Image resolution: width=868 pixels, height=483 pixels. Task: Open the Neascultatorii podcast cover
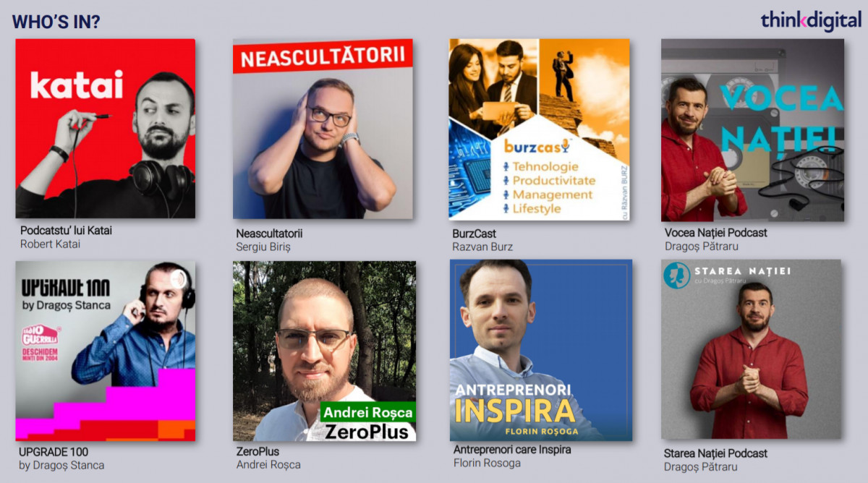(x=323, y=129)
